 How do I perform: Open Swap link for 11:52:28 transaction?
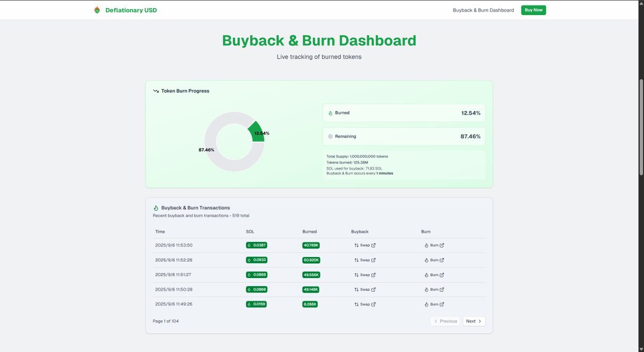(365, 260)
